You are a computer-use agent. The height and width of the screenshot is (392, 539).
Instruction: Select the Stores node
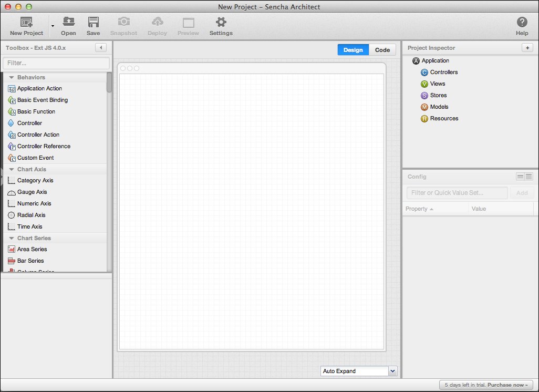click(433, 95)
